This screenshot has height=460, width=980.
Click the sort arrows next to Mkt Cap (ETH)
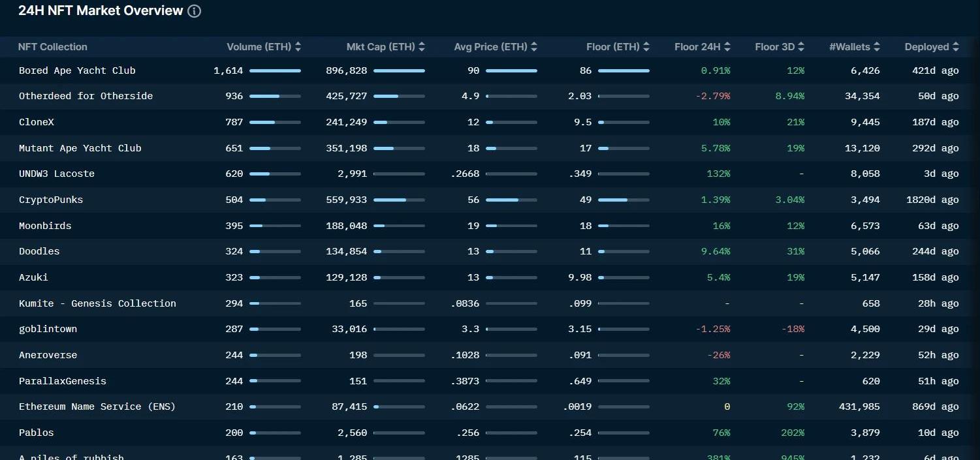(422, 47)
